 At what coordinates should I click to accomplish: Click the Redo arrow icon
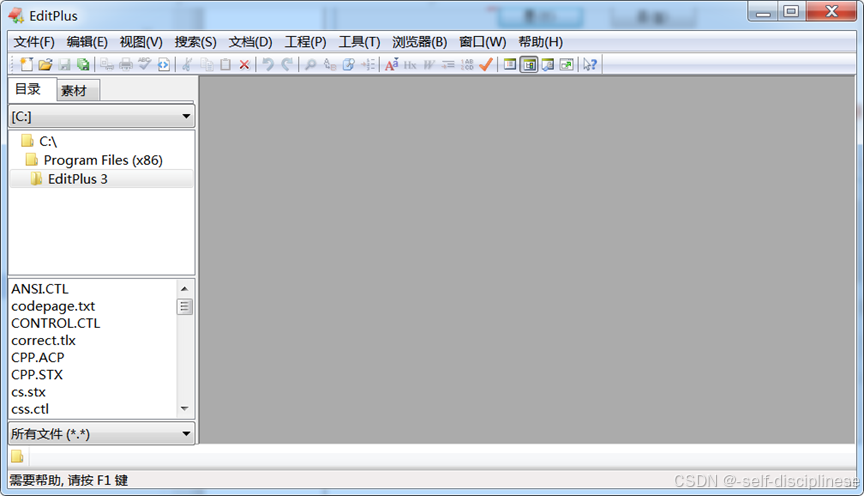[x=287, y=64]
